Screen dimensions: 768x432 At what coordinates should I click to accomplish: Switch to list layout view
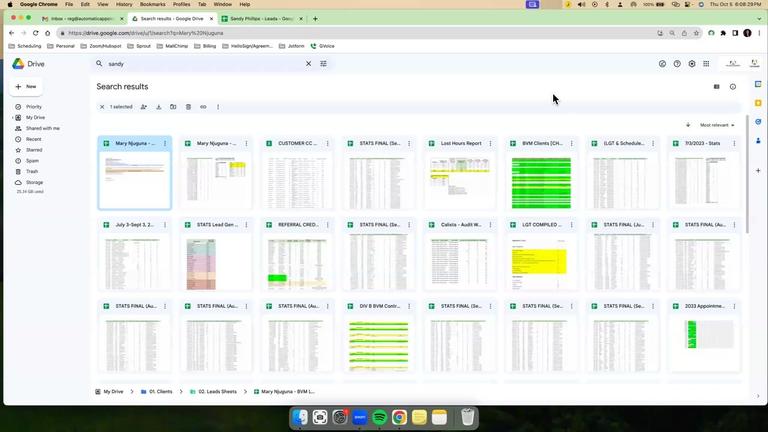(x=717, y=87)
